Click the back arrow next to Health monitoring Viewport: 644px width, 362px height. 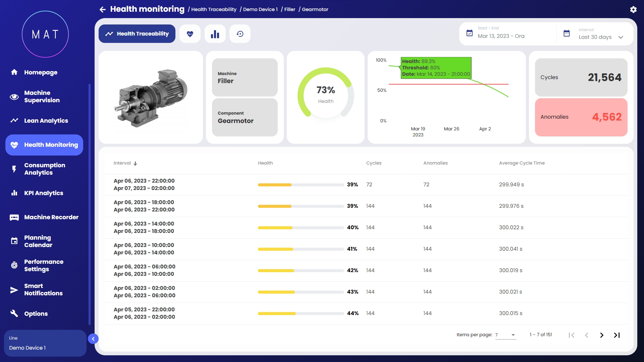coord(103,9)
